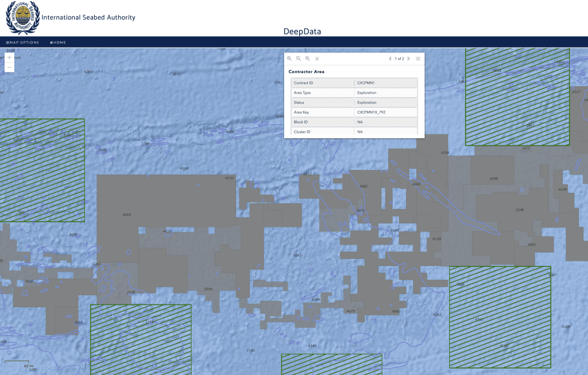
Task: Select the CIICPMN1 Contract ID value
Action: [x=366, y=83]
